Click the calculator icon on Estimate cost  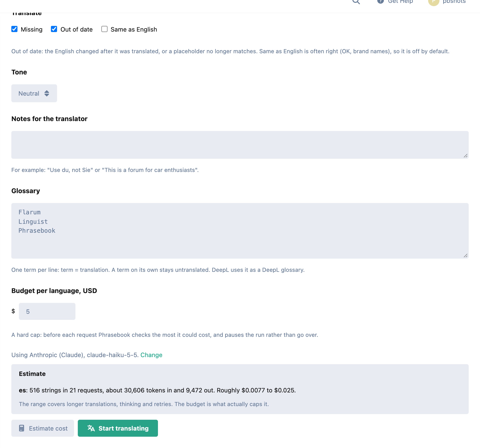(x=21, y=428)
